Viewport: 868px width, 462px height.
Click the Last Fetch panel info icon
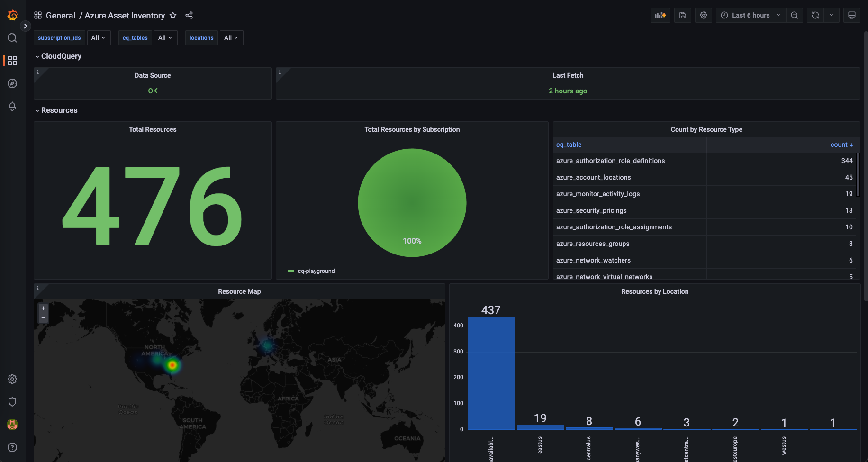point(280,72)
